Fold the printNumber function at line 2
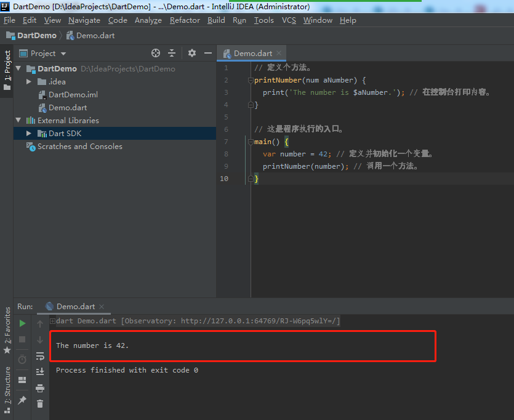514x420 pixels. (251, 80)
